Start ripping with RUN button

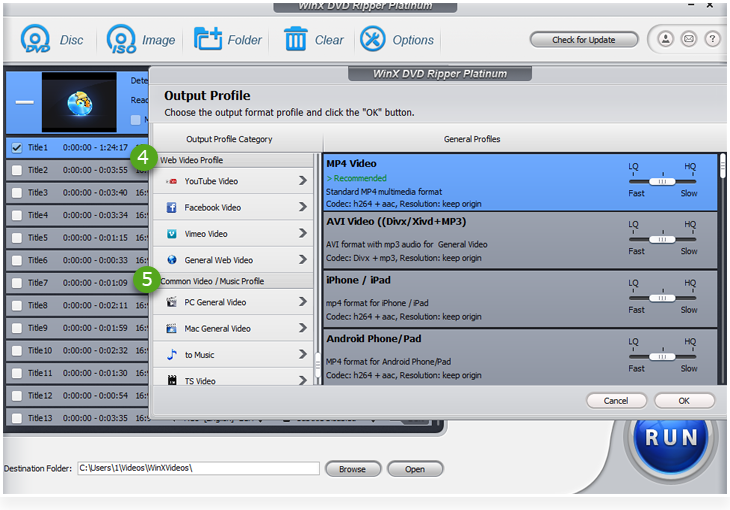click(x=671, y=438)
